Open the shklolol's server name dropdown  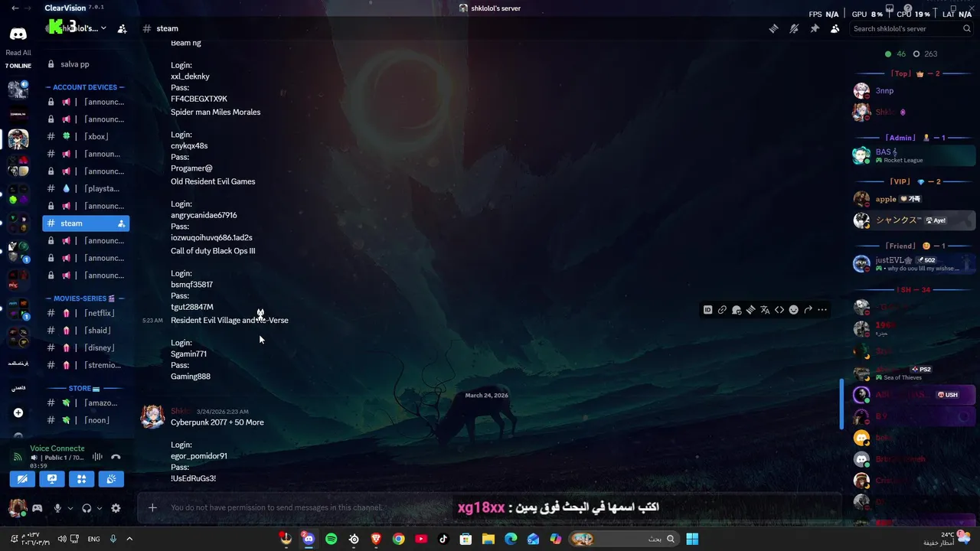[77, 28]
